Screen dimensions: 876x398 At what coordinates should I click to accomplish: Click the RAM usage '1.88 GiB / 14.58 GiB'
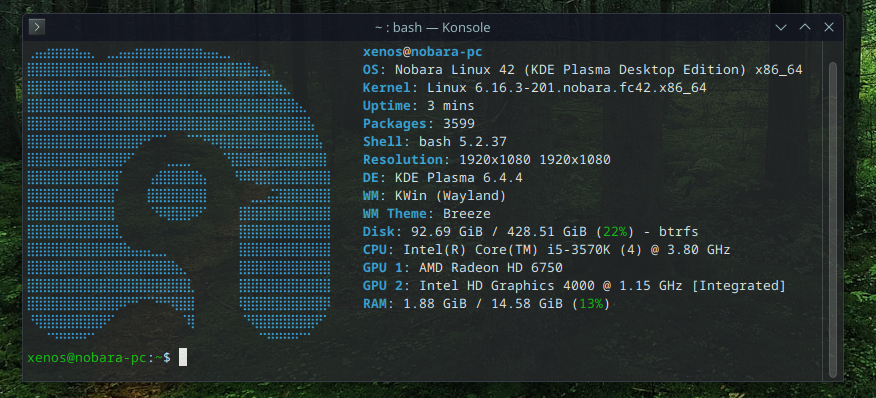point(483,304)
